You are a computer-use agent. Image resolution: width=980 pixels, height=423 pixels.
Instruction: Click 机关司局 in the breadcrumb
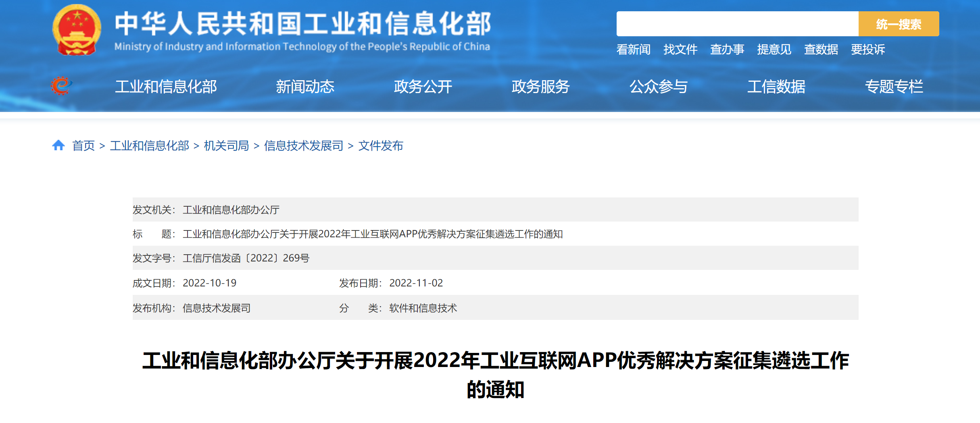(x=227, y=145)
